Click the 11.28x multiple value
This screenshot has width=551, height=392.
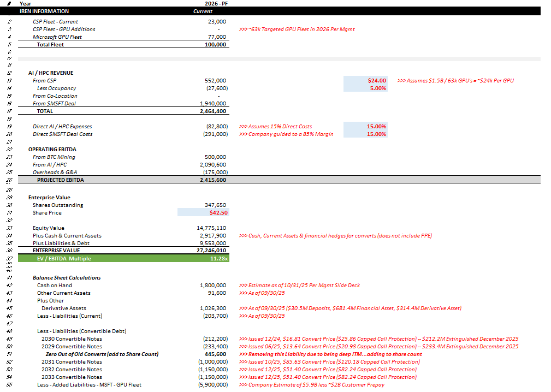click(219, 259)
